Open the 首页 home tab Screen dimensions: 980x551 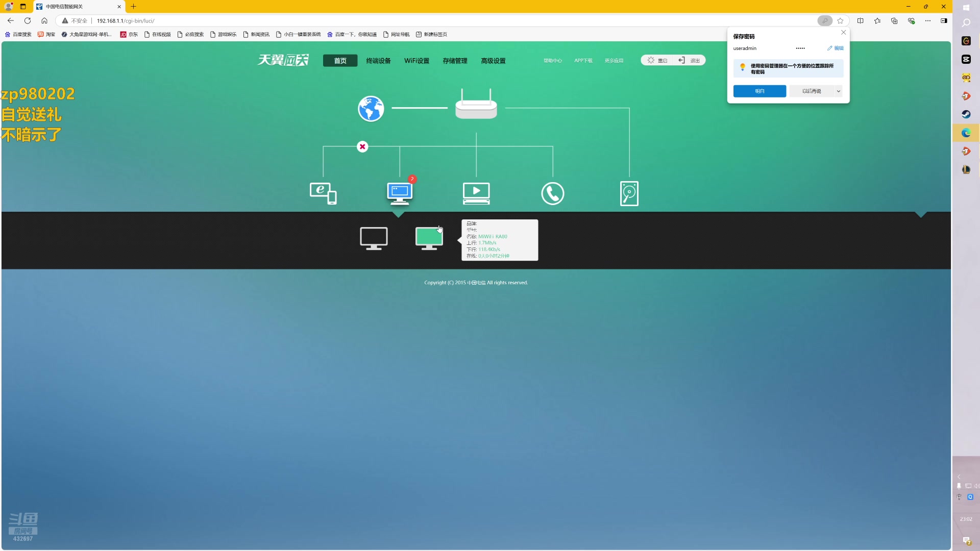pos(340,61)
